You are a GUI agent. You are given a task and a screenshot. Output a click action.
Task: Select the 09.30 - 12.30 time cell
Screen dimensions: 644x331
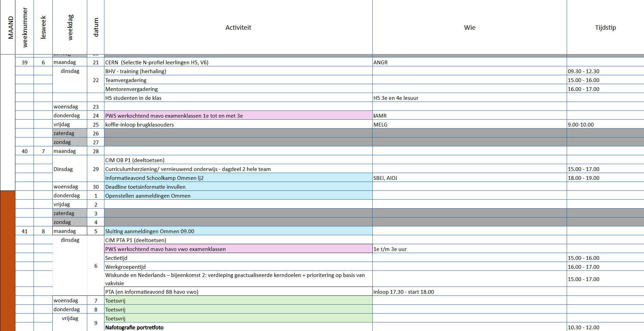[x=605, y=71]
